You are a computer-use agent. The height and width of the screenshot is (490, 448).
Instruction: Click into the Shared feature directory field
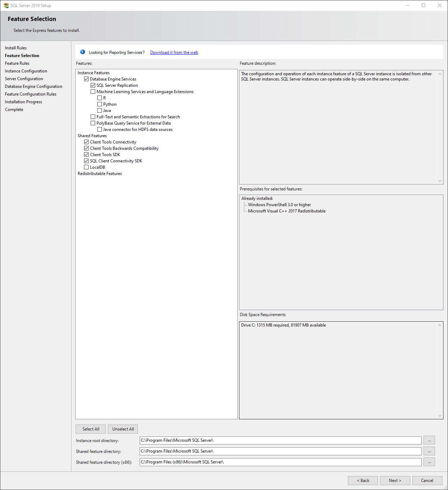click(x=281, y=451)
